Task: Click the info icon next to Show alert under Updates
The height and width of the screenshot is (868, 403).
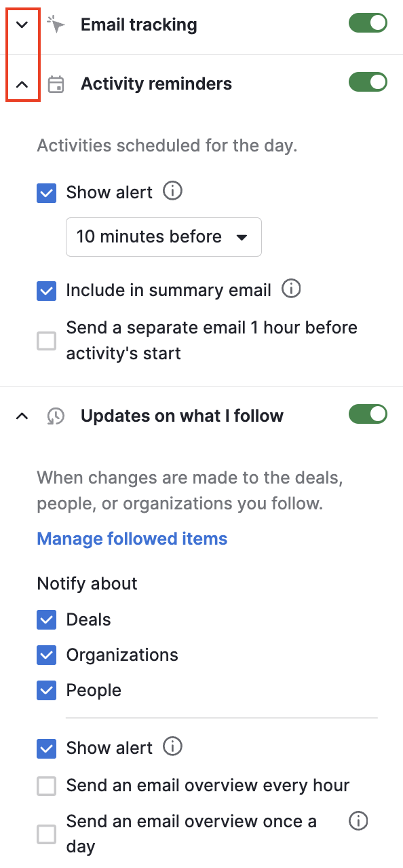Action: tap(173, 746)
